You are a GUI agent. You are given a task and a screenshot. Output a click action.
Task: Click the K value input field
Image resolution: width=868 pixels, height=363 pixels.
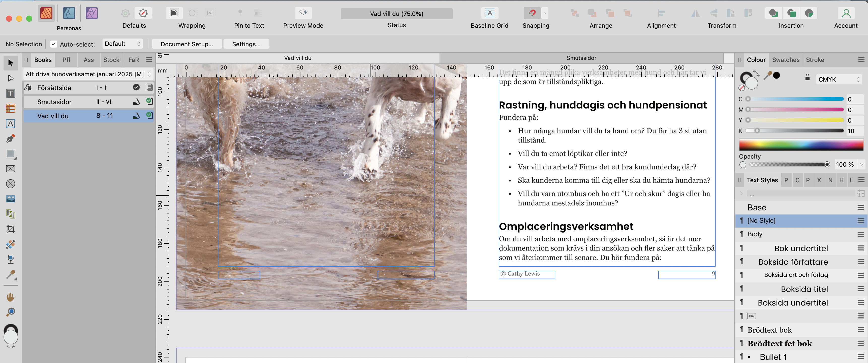(855, 131)
